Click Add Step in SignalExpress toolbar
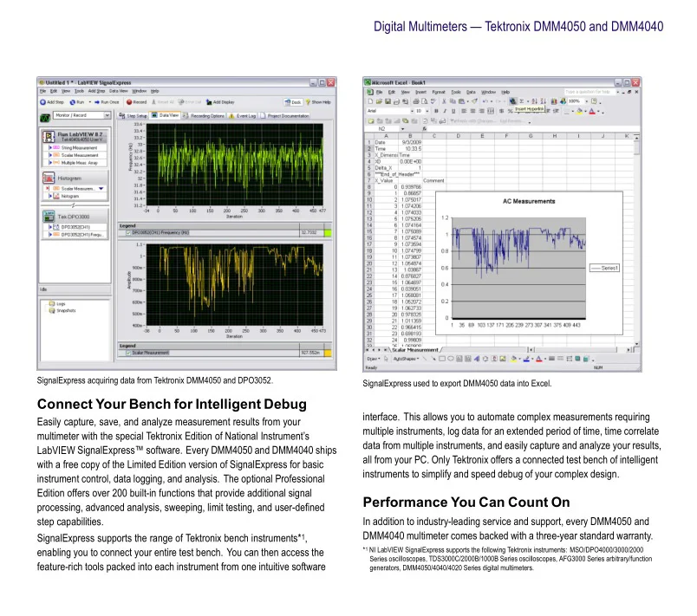The image size is (697, 616). click(x=53, y=101)
